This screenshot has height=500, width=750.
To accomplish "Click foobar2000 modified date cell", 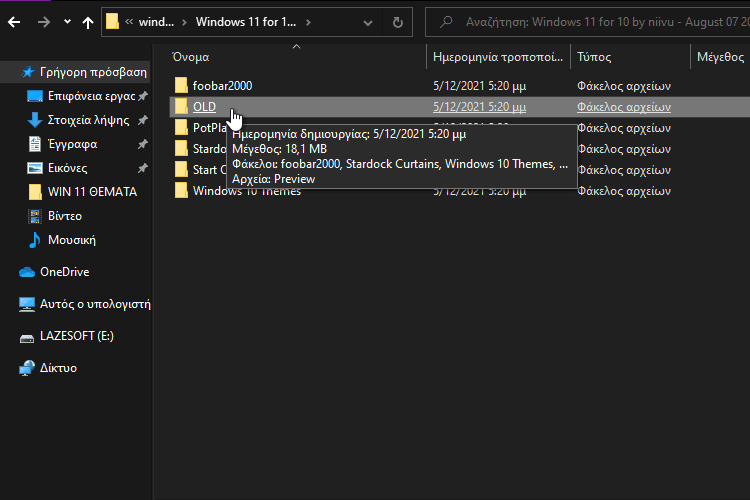I will coord(479,86).
